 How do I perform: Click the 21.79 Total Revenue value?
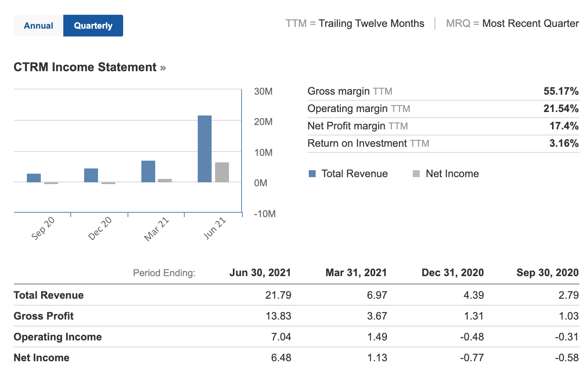[278, 295]
